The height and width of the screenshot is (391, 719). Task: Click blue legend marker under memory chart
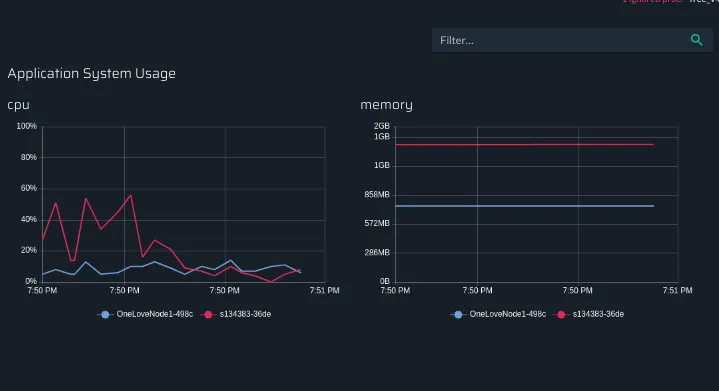pos(458,314)
